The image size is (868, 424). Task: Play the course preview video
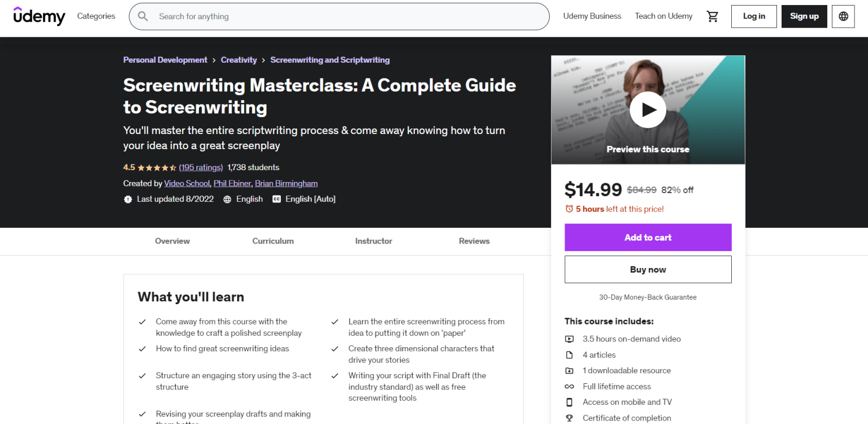click(x=648, y=109)
